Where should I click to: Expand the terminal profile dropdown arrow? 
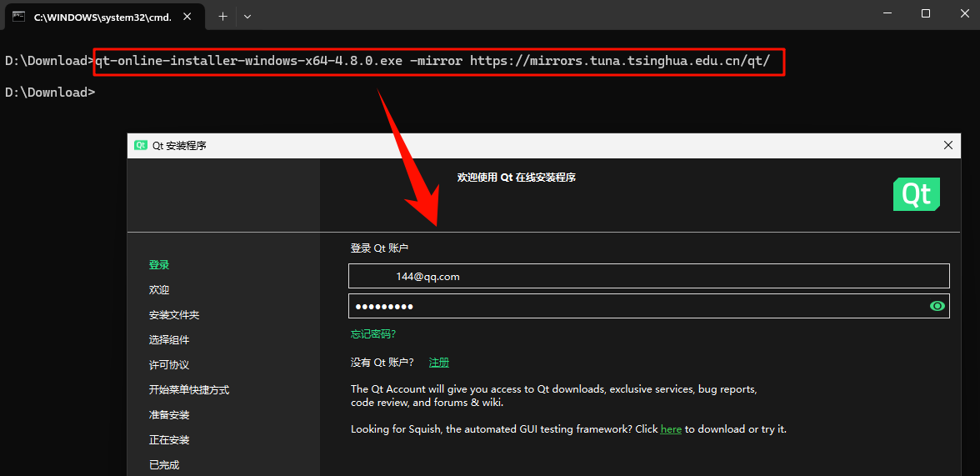[x=247, y=17]
